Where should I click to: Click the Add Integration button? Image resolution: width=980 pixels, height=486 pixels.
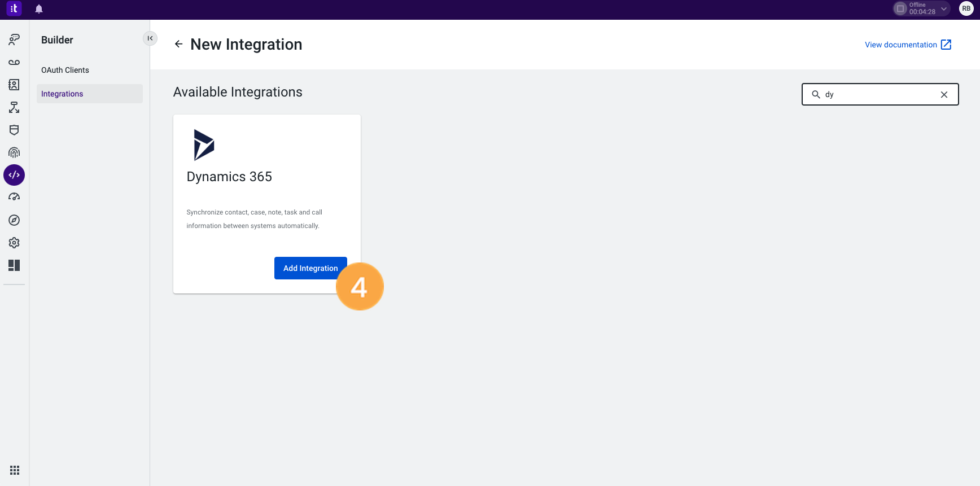[x=310, y=268]
